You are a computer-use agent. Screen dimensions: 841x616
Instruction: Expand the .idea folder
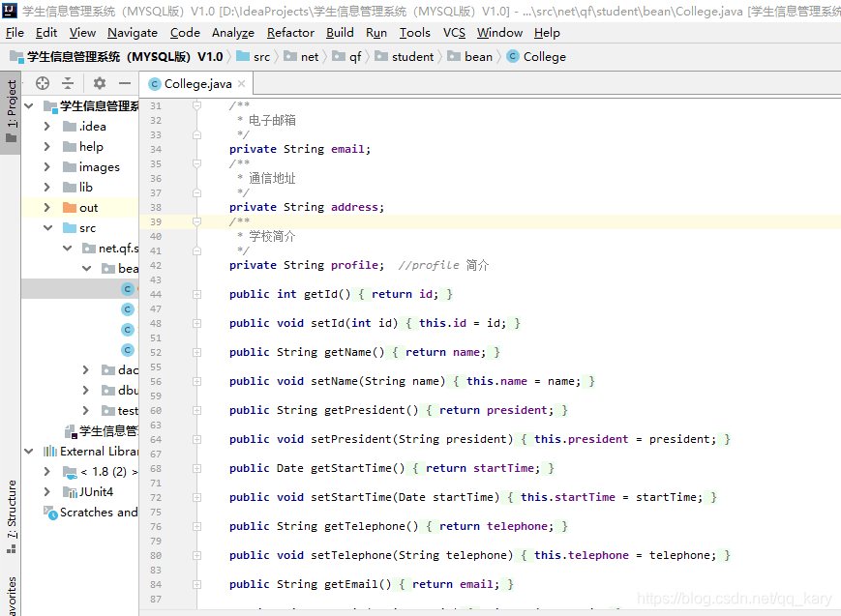pos(47,127)
